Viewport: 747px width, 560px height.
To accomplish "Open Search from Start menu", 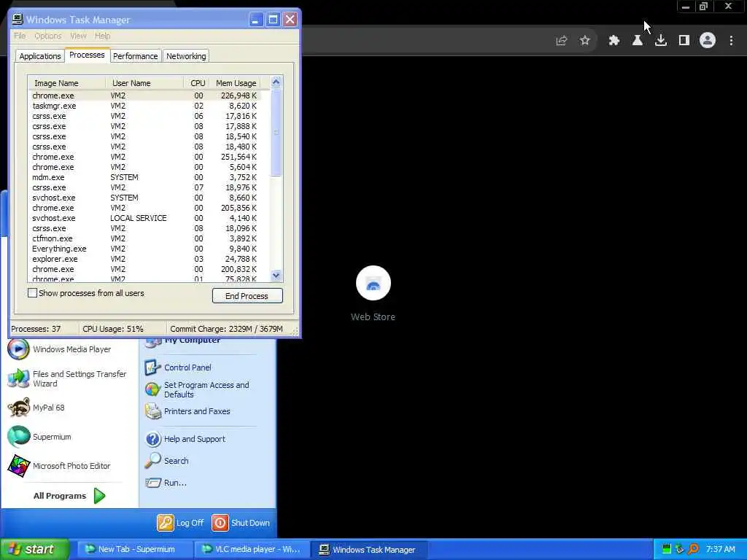I will click(x=166, y=461).
